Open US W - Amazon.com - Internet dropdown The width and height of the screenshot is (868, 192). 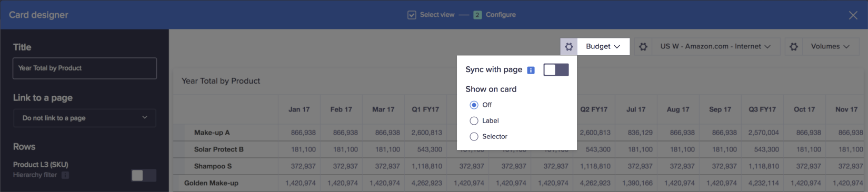pyautogui.click(x=715, y=46)
